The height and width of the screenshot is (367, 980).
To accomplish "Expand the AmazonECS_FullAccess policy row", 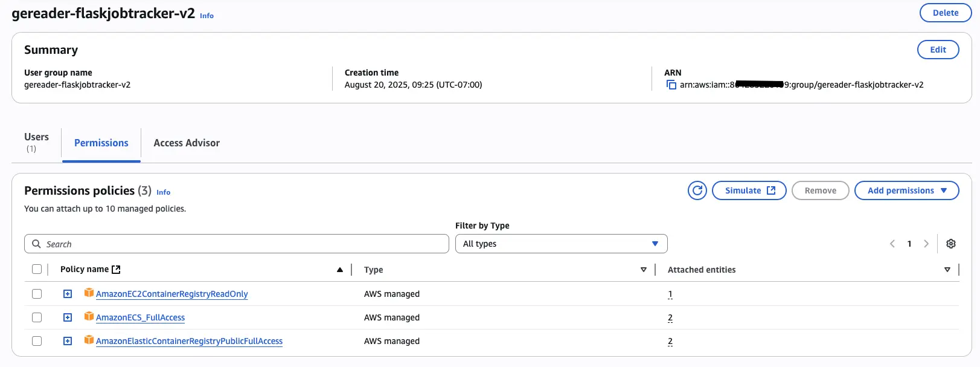I will (68, 317).
